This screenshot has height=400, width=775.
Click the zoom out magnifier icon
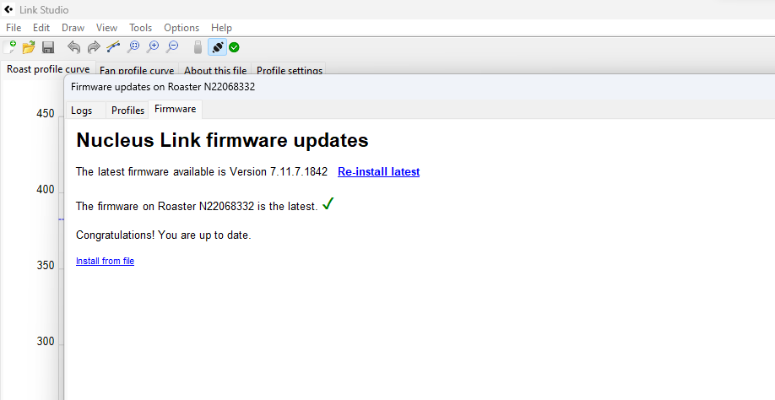pos(172,47)
